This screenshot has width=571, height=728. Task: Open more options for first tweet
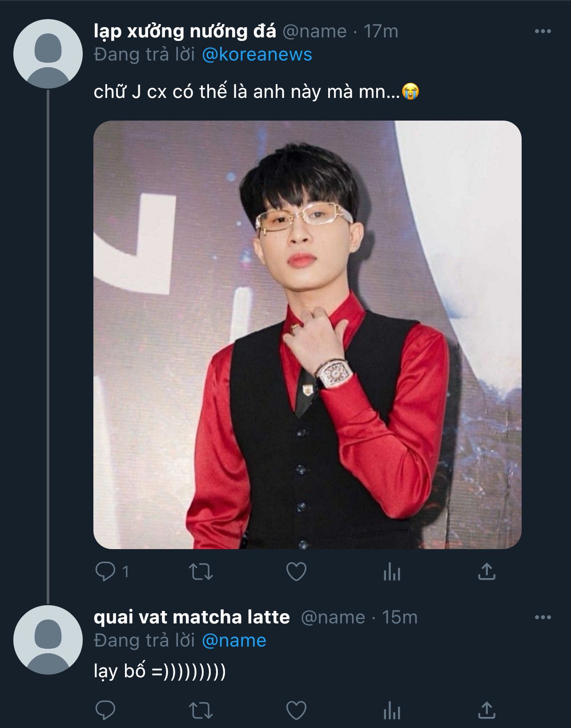tap(543, 31)
